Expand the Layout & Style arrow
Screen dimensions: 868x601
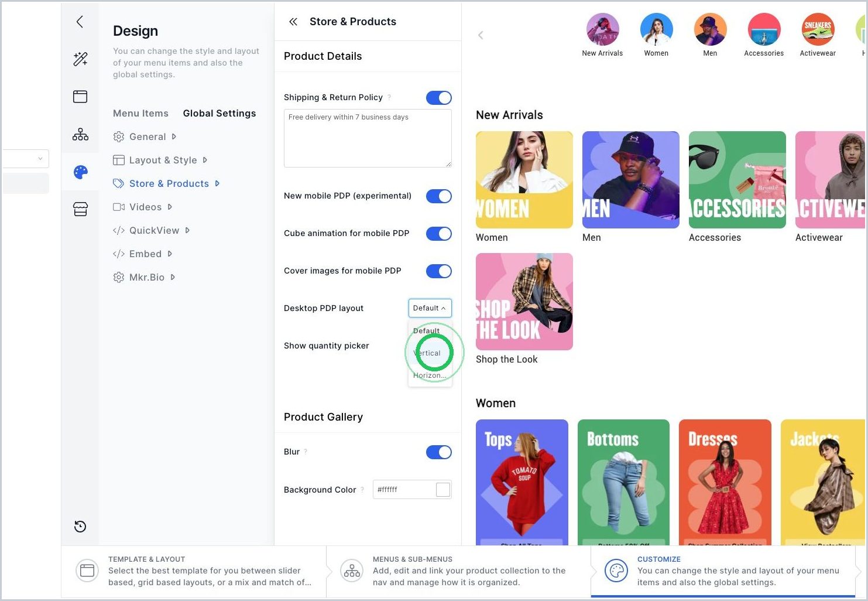205,160
